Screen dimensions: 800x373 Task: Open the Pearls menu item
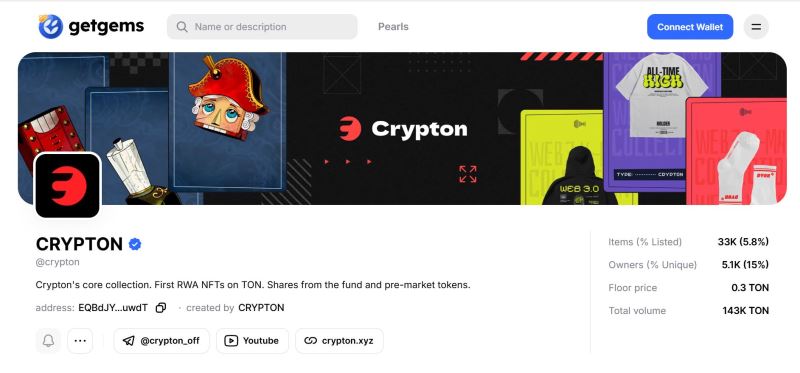click(393, 27)
